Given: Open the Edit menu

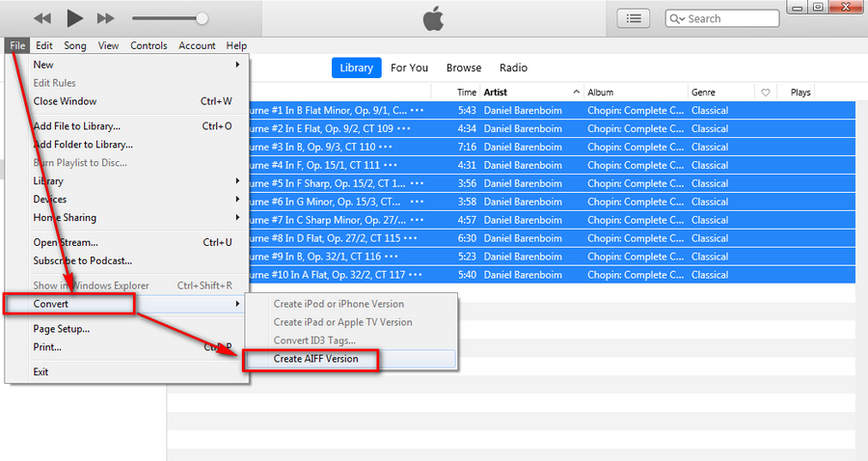Looking at the screenshot, I should 43,45.
